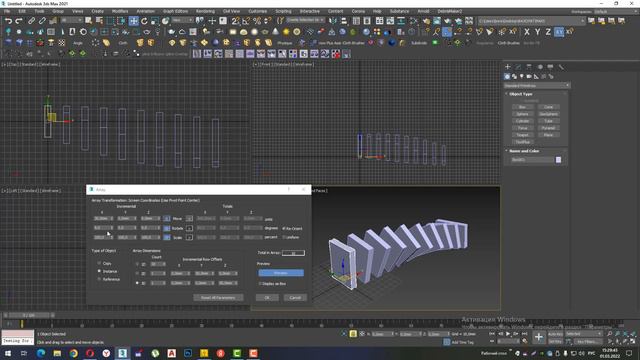Choose the 3D array dimension radio
The image size is (640, 360).
point(137,282)
